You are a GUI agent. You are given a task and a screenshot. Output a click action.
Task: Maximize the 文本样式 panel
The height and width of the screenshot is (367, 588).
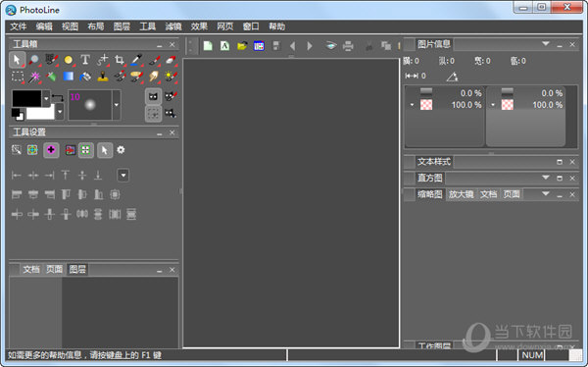(x=560, y=162)
